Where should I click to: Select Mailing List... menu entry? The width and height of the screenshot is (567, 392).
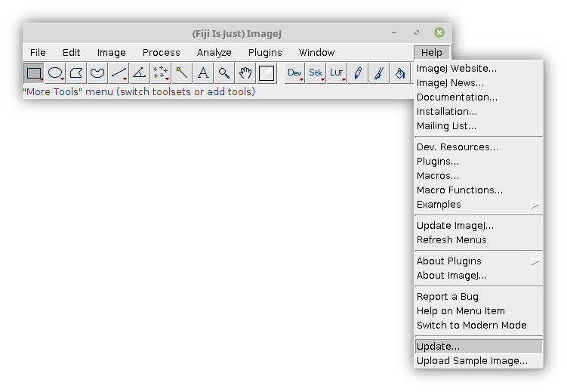(479, 126)
